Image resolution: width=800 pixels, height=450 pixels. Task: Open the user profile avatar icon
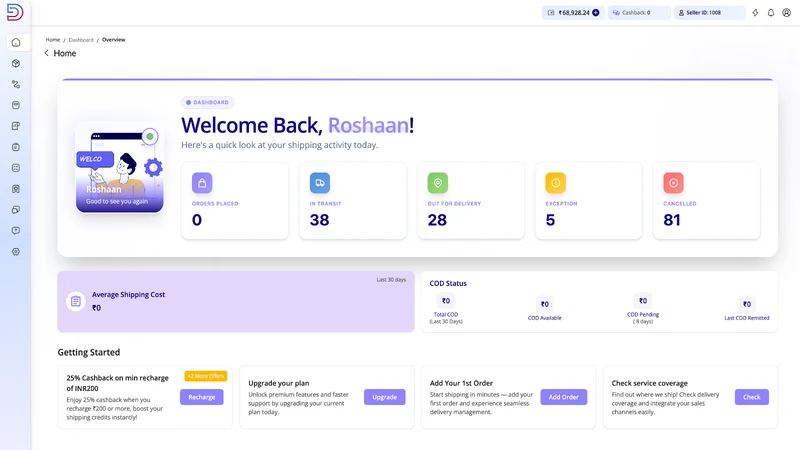[786, 13]
